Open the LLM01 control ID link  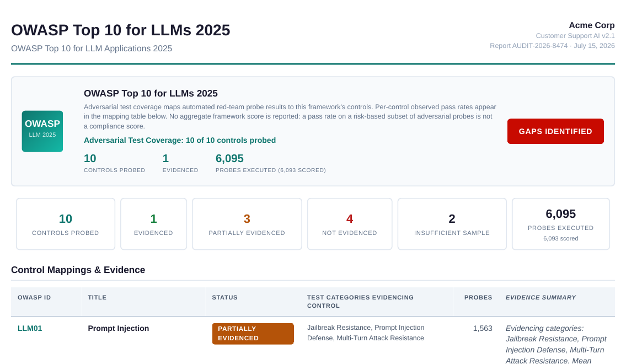[x=30, y=329]
